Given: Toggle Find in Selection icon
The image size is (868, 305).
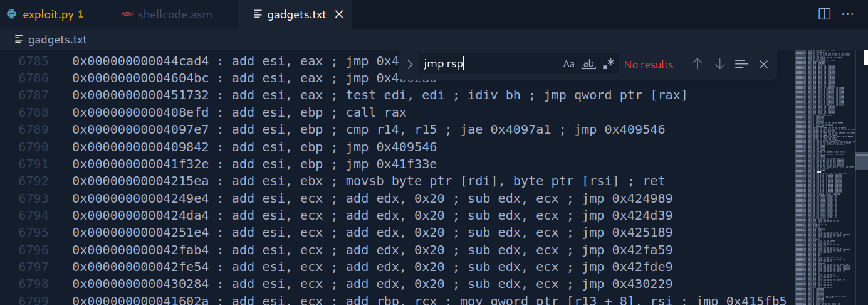Looking at the screenshot, I should click(x=741, y=64).
